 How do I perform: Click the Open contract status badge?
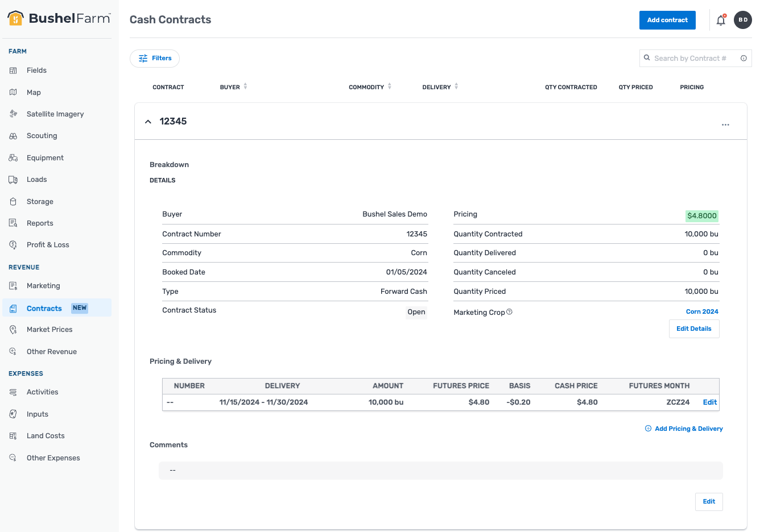pyautogui.click(x=416, y=312)
